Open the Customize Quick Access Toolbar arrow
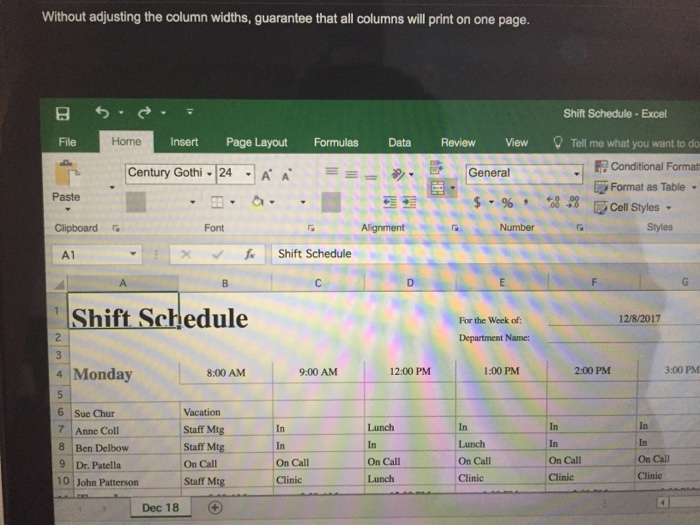This screenshot has width=700, height=525. (x=190, y=112)
